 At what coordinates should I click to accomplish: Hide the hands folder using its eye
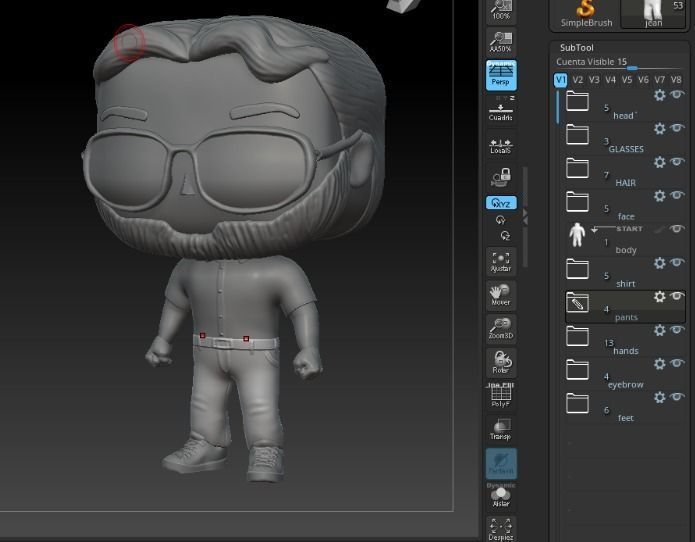677,330
